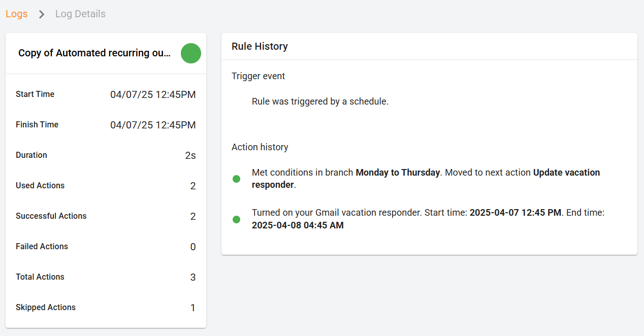
Task: Click the responder end time 2025-04-08 04:45 AM
Action: click(x=298, y=225)
